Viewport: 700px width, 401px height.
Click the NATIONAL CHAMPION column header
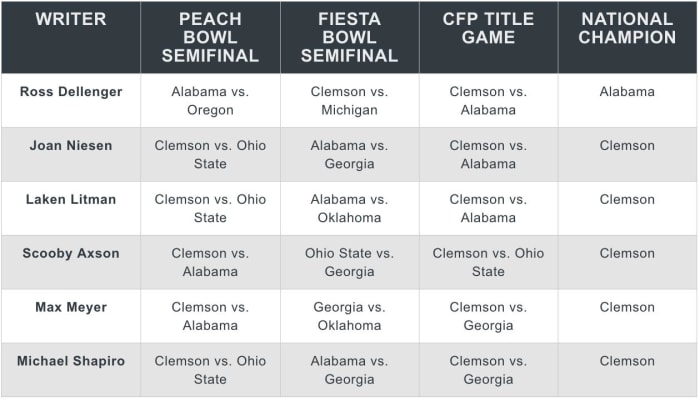pyautogui.click(x=627, y=28)
